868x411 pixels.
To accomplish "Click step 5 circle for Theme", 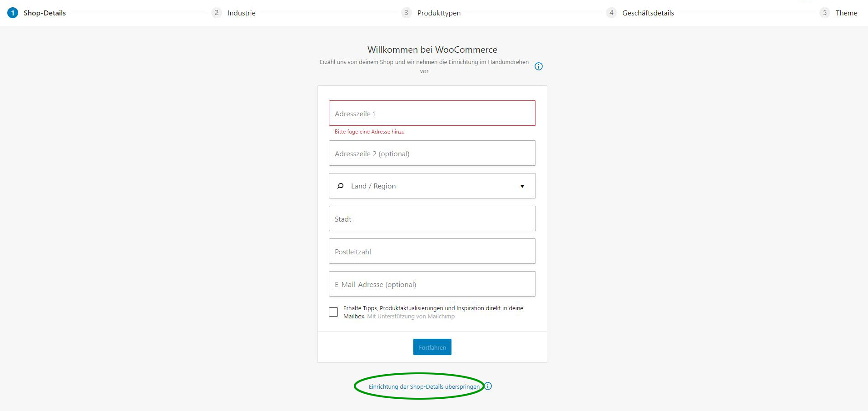I will click(x=825, y=13).
